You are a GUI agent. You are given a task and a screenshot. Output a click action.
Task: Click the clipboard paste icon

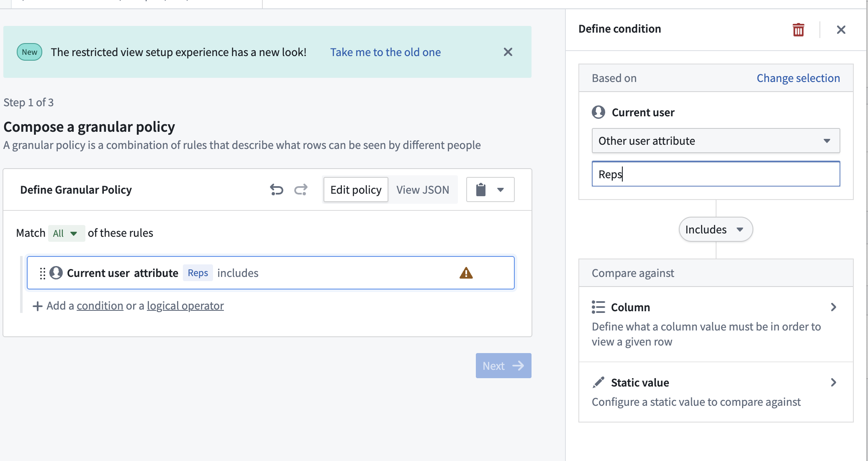(x=481, y=190)
